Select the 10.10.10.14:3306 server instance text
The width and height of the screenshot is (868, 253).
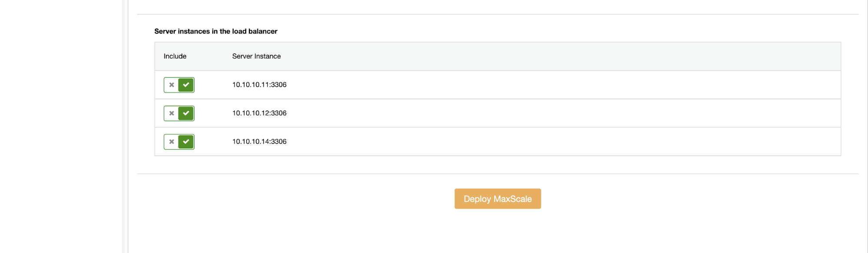(x=259, y=141)
